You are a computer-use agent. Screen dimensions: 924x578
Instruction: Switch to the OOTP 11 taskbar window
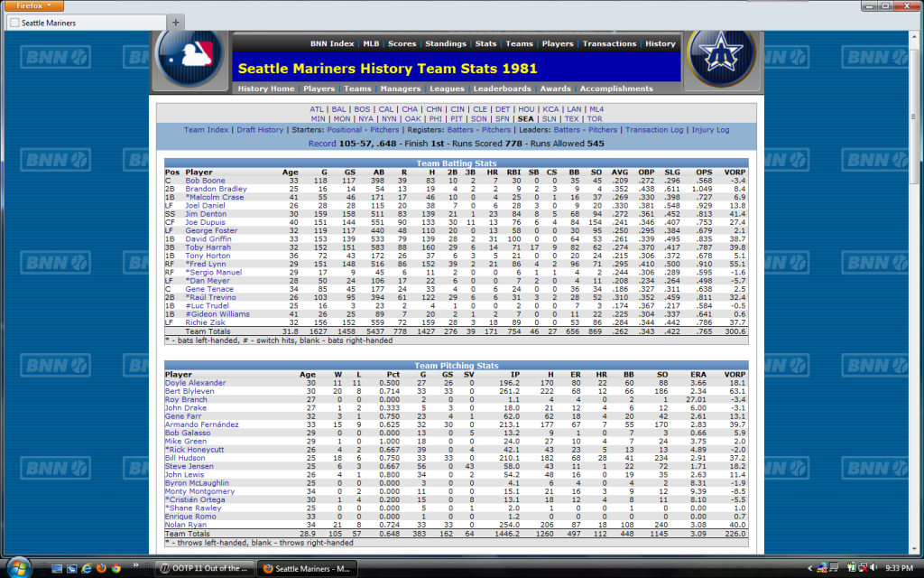[206, 568]
